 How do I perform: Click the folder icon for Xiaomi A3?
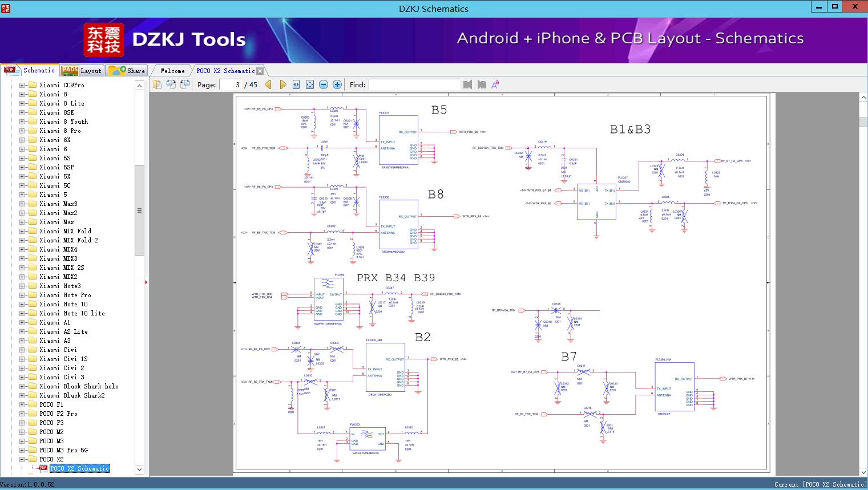(33, 341)
